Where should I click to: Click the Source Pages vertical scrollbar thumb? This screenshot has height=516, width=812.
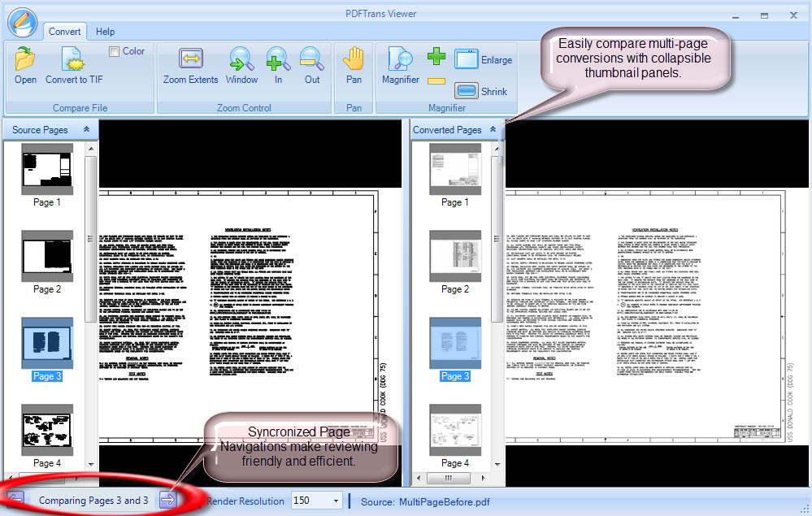point(90,239)
